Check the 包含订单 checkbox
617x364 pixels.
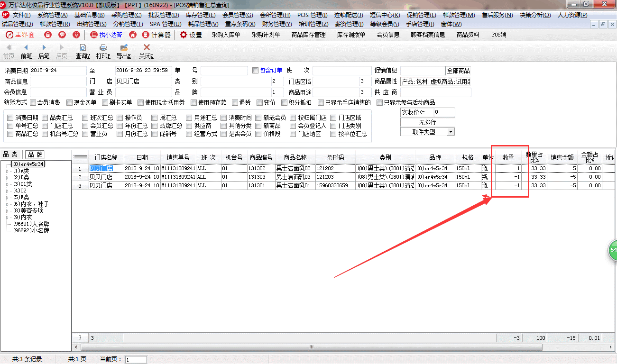[x=256, y=70]
